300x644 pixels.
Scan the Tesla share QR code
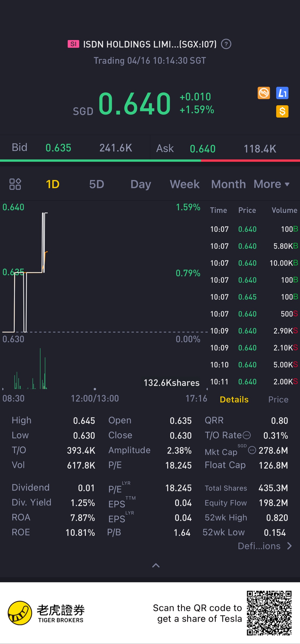point(269,613)
